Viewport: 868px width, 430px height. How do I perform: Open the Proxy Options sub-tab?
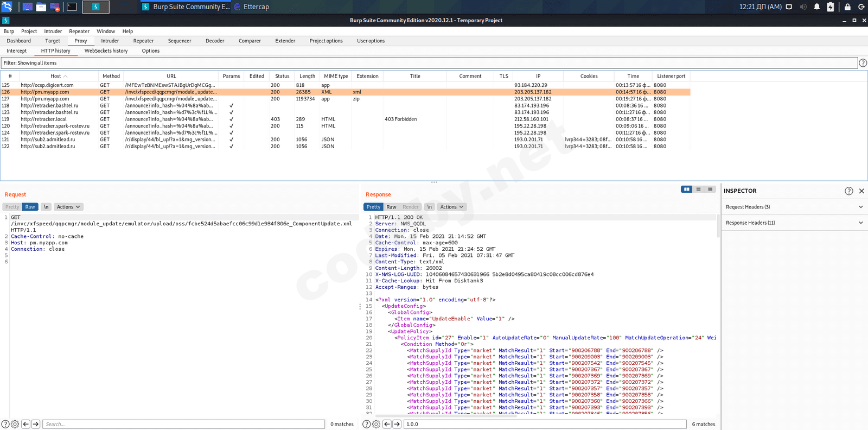click(151, 50)
